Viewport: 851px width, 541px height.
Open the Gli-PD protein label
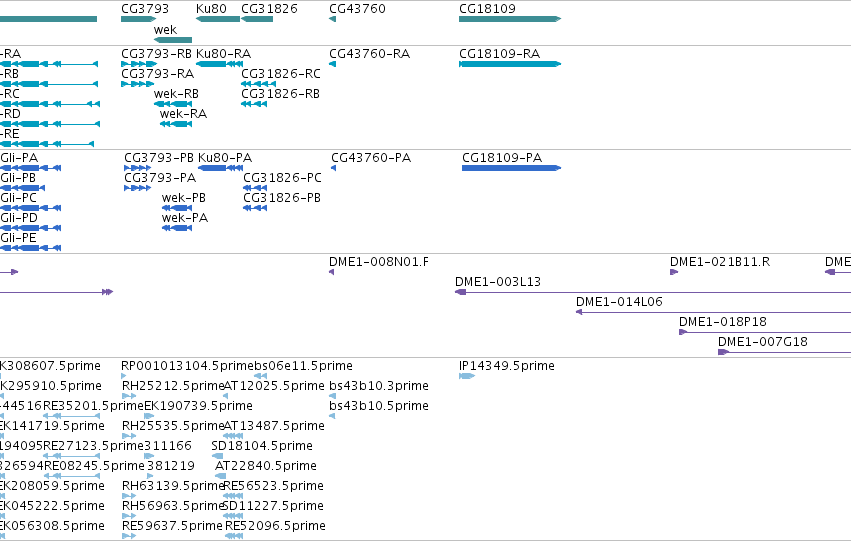pyautogui.click(x=19, y=218)
